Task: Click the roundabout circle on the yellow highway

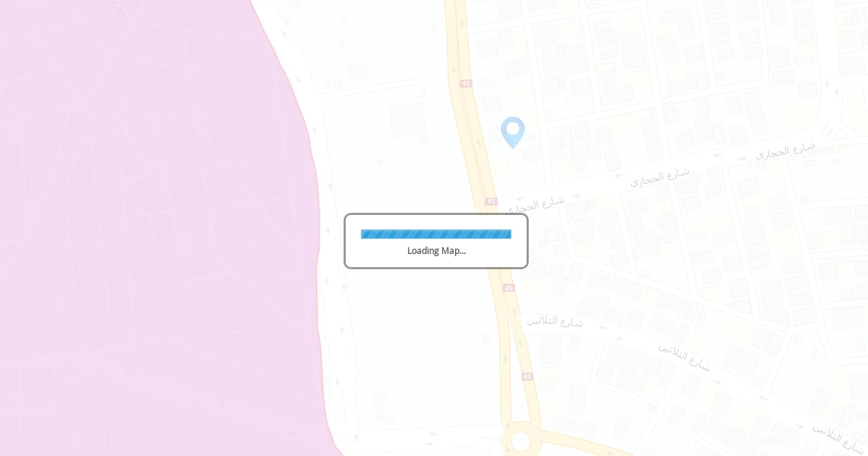Action: pos(521,442)
